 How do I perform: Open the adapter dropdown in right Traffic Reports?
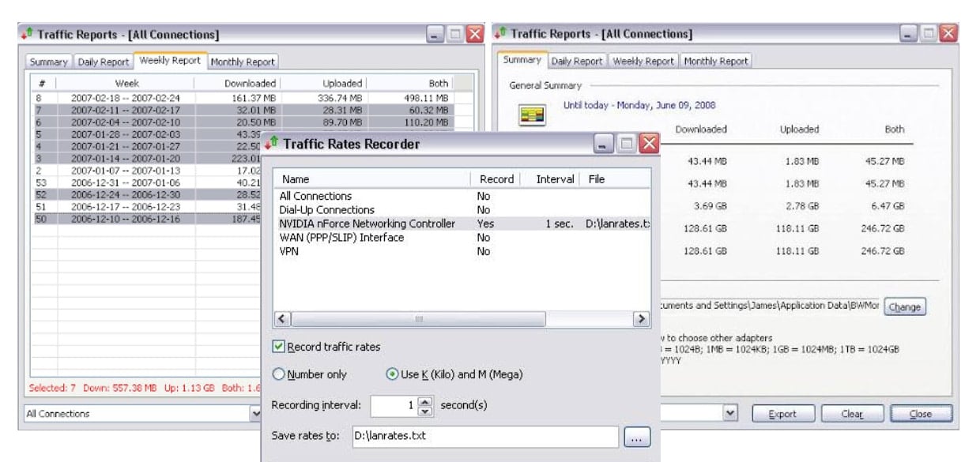[x=730, y=413]
